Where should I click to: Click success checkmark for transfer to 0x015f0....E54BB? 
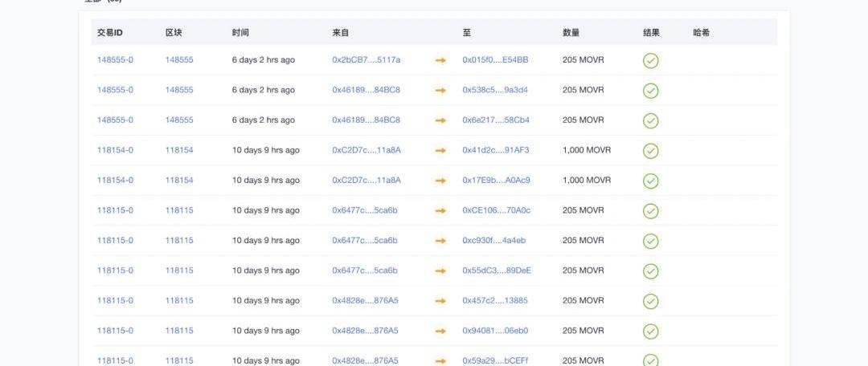click(650, 60)
